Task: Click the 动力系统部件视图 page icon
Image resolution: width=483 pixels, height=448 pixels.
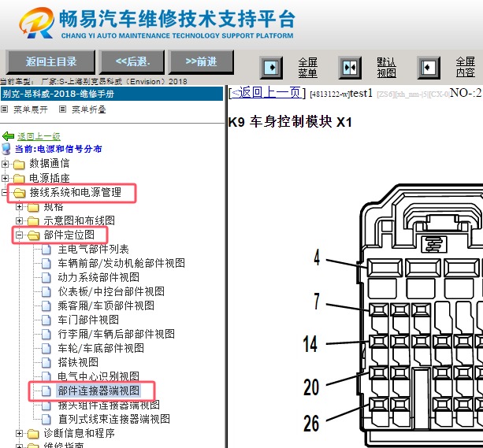Action: pos(46,277)
